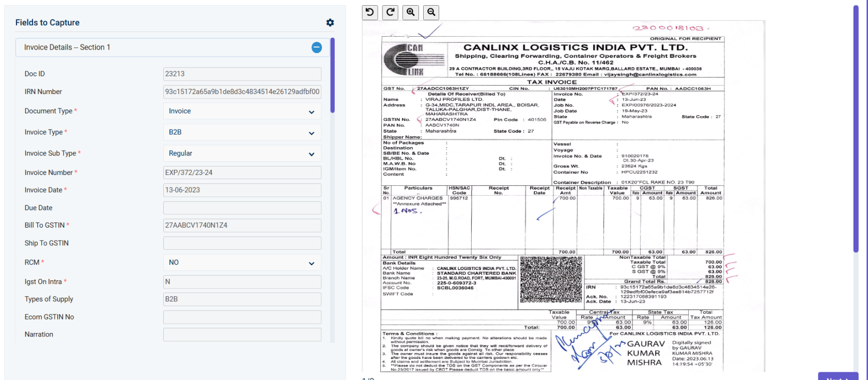868x380 pixels.
Task: Open the RCM dropdown showing NO
Action: [242, 262]
